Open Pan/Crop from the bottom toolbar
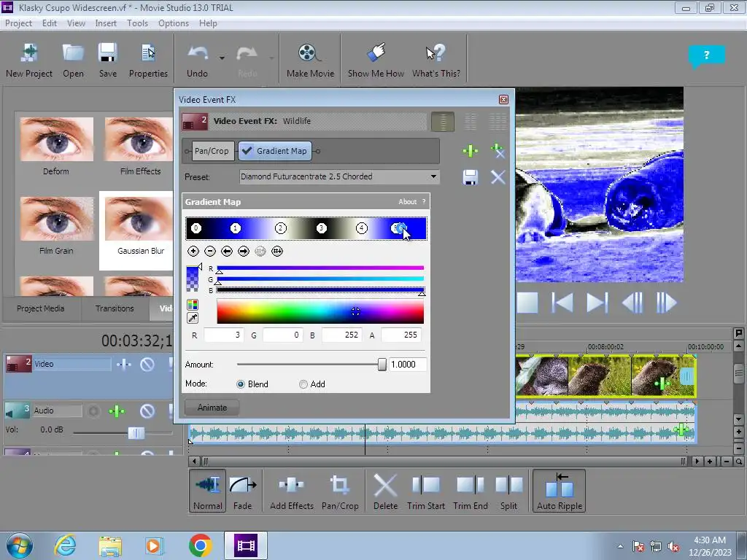 click(340, 491)
